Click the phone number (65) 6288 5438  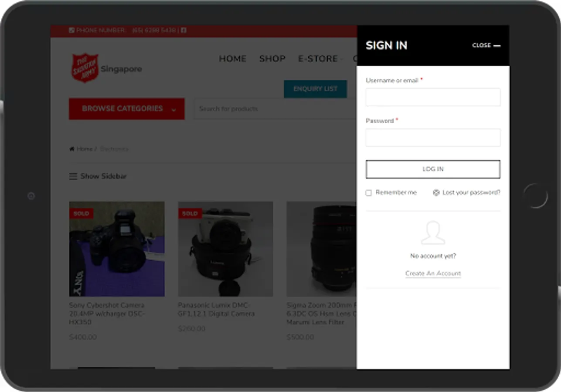(154, 30)
